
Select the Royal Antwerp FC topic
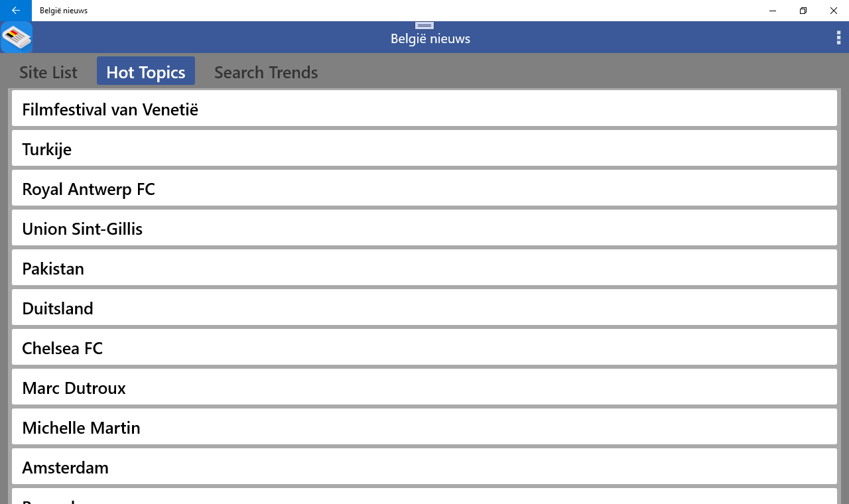424,188
